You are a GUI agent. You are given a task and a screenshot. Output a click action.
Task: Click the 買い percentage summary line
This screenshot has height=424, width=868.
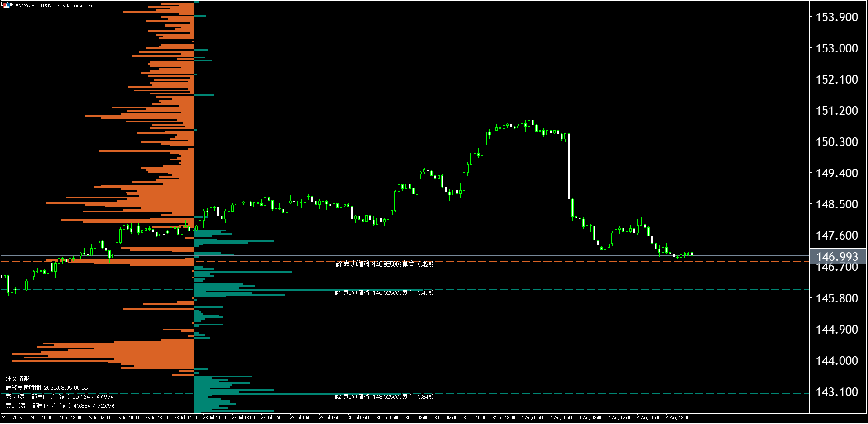point(60,406)
